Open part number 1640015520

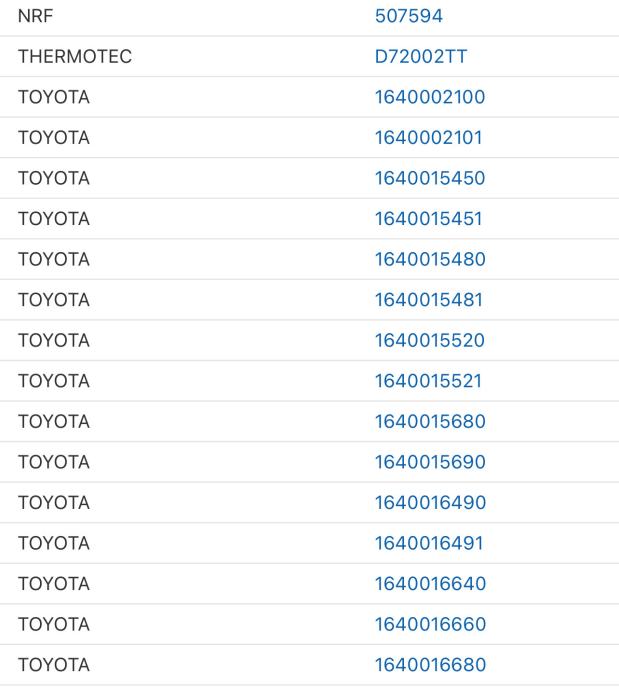coord(430,340)
